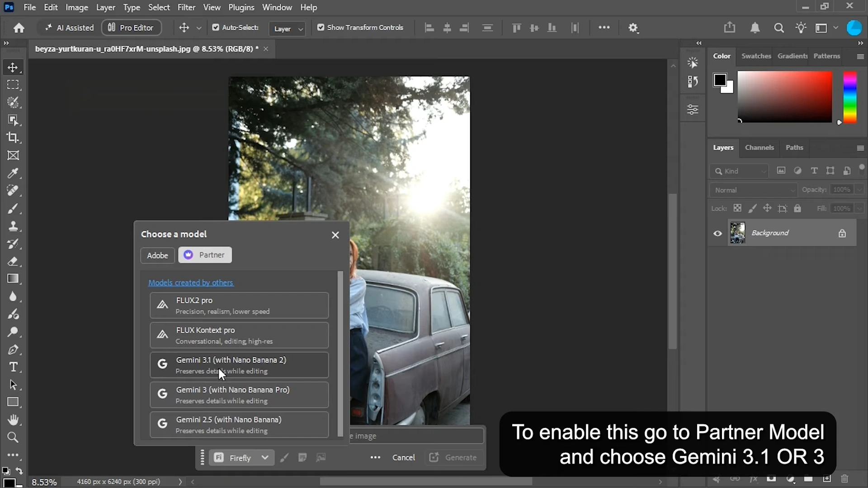Hide the Background layer visibility eye
868x488 pixels.
click(x=717, y=233)
